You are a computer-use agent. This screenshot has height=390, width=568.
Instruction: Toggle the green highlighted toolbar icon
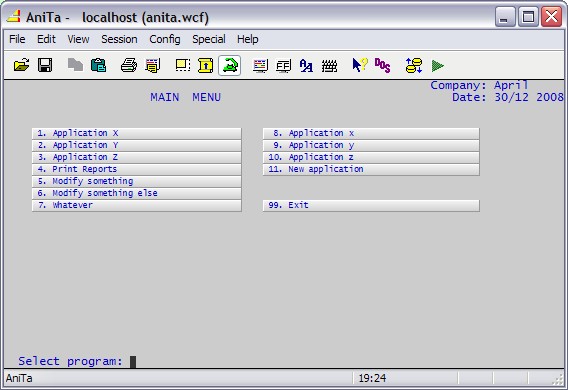(x=230, y=66)
